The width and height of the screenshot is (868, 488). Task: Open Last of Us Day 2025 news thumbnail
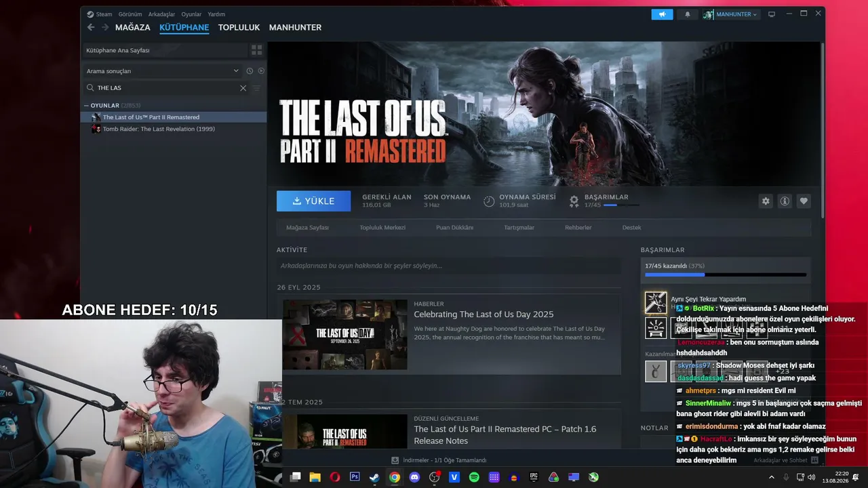pyautogui.click(x=344, y=335)
